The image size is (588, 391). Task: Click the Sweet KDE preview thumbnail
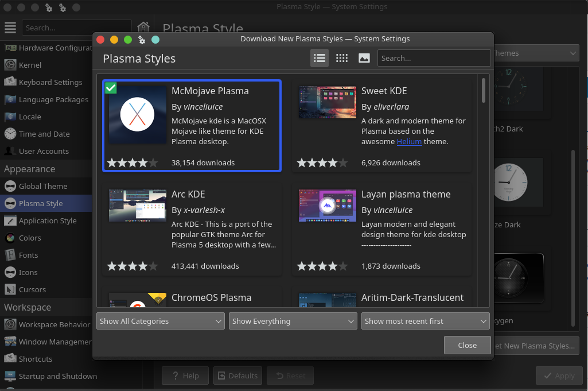(x=328, y=102)
